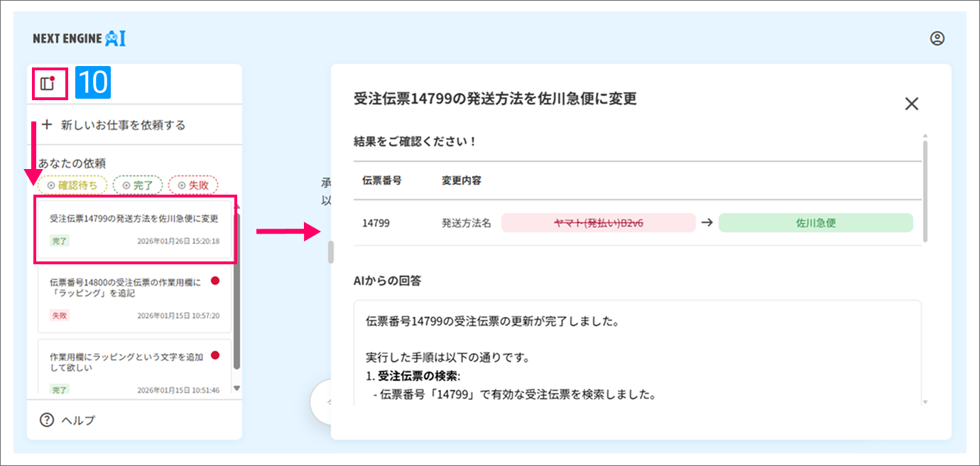Click the NEXT ENGINE AI logo

pyautogui.click(x=79, y=39)
